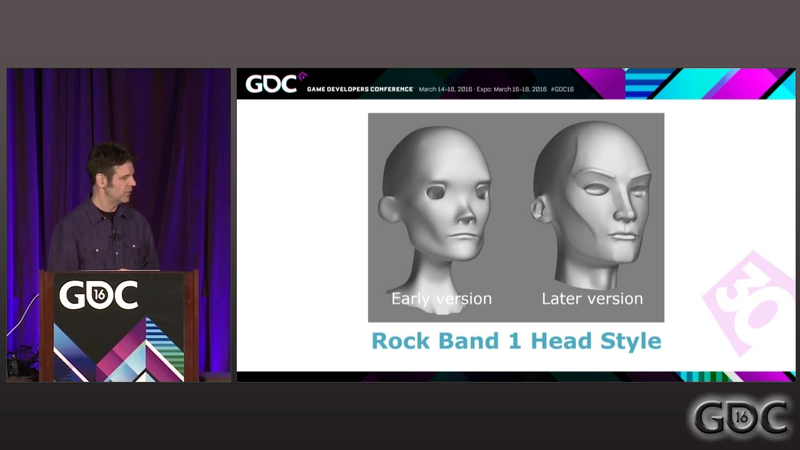Click the speaker at the podium

(x=105, y=208)
